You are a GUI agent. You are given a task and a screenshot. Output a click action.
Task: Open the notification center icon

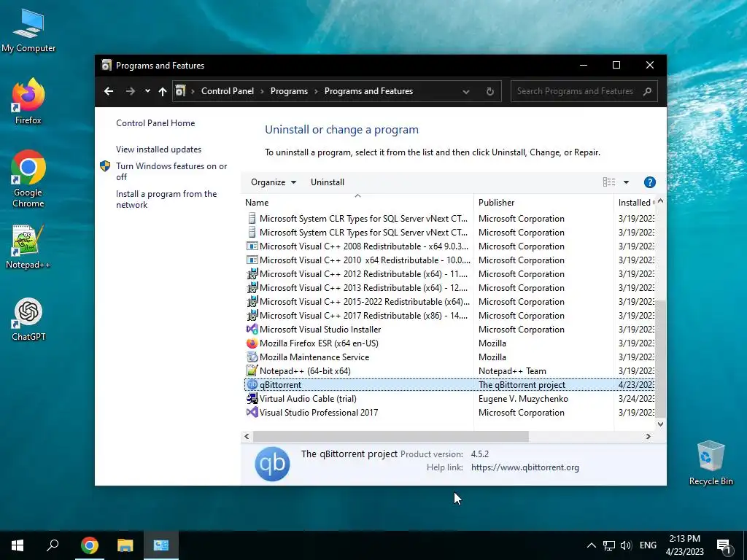point(724,545)
